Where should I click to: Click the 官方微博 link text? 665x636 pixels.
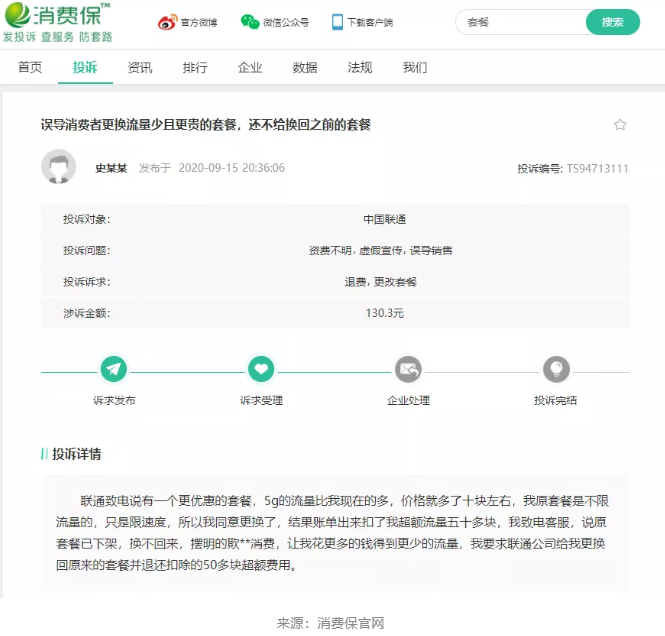click(x=199, y=22)
